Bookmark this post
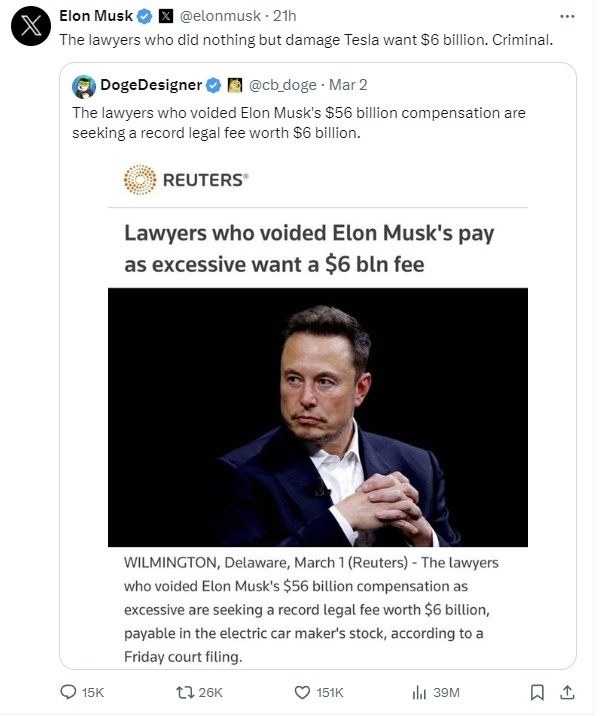 536,691
